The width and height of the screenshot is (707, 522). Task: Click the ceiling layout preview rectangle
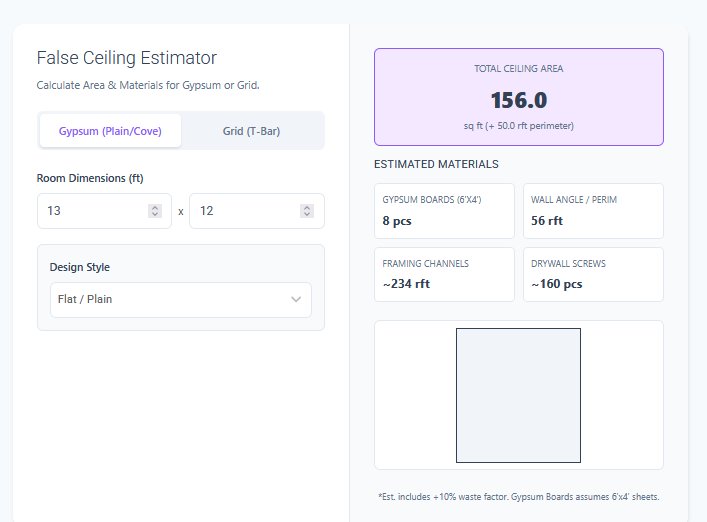point(518,395)
